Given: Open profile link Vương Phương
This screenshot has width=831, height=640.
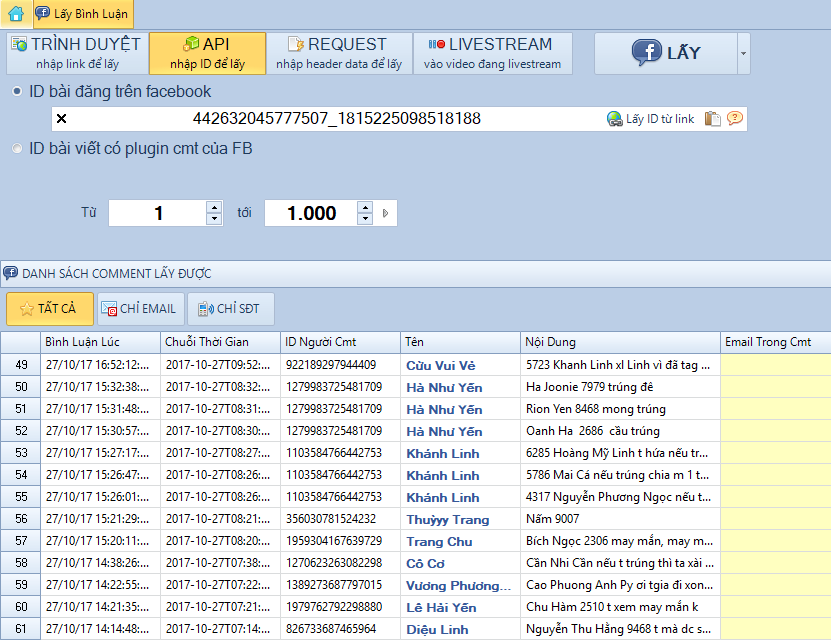Looking at the screenshot, I should click(458, 586).
